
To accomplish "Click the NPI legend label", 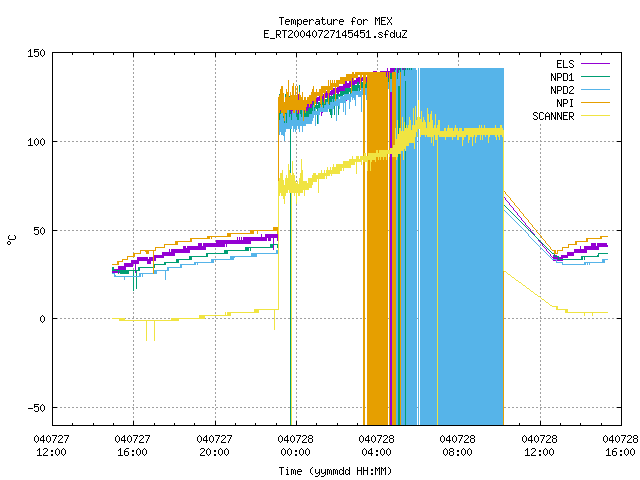I will click(565, 103).
